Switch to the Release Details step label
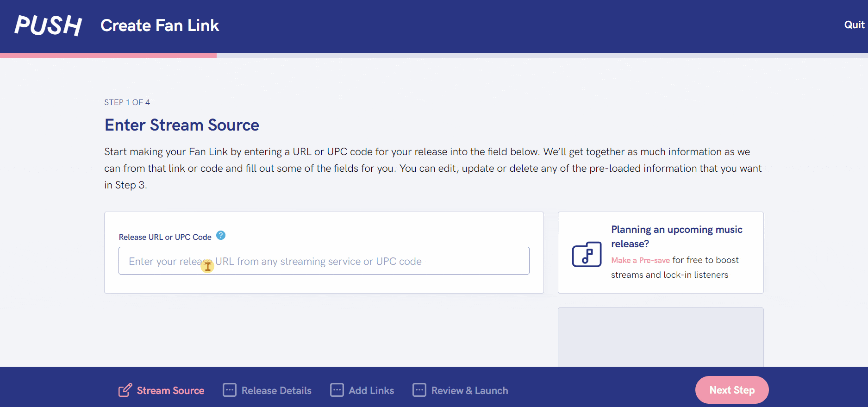Screen dimensions: 868x407 pos(276,391)
